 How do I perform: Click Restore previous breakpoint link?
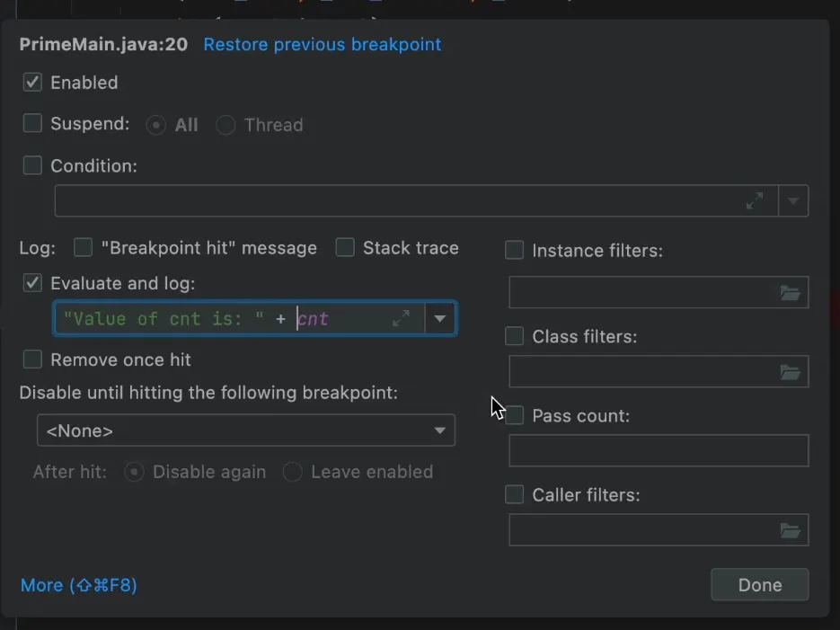[x=322, y=44]
